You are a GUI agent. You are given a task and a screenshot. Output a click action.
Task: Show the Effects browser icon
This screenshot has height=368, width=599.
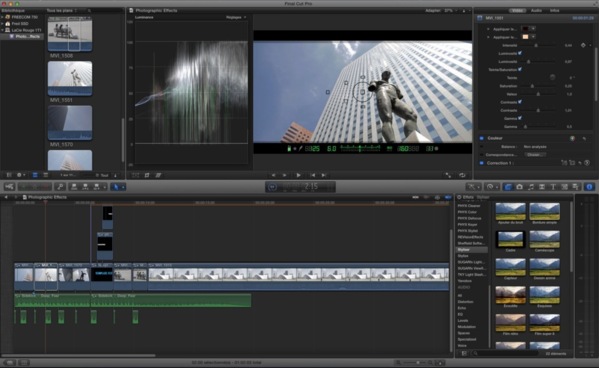pos(508,186)
